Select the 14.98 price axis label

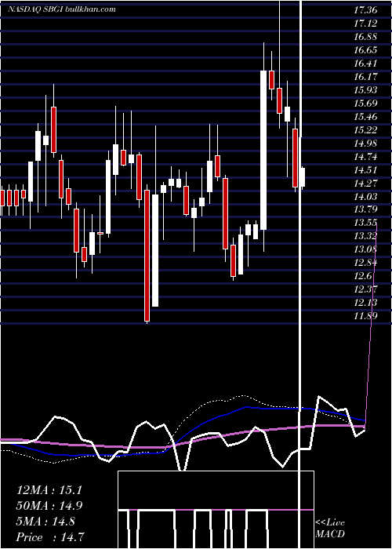point(365,144)
